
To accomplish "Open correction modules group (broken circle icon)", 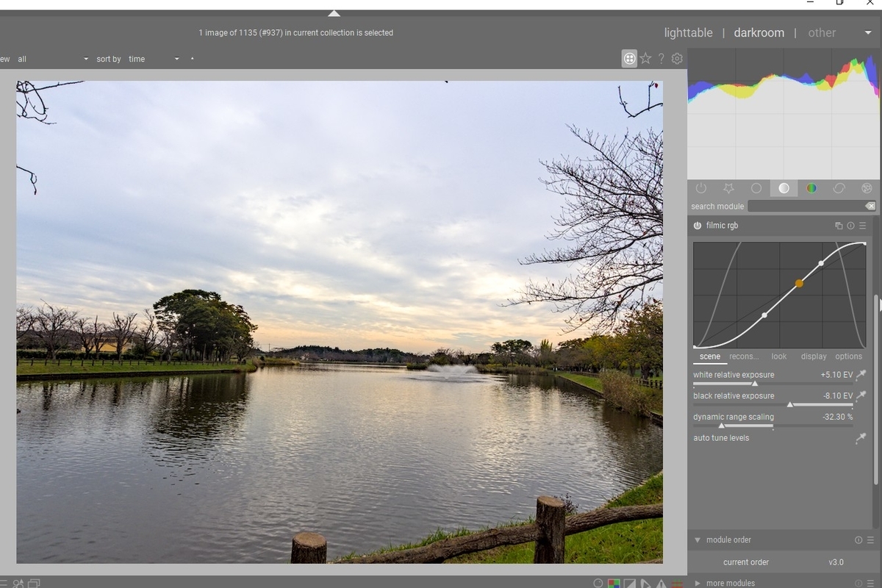I will click(839, 189).
